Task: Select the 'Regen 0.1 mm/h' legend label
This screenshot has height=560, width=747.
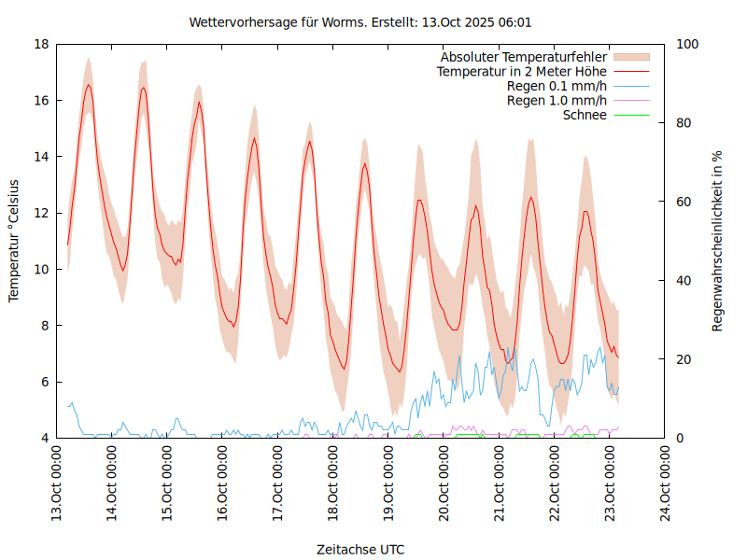Action: point(557,86)
